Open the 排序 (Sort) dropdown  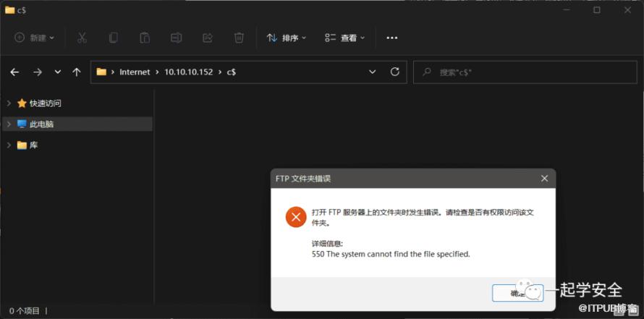pos(287,38)
